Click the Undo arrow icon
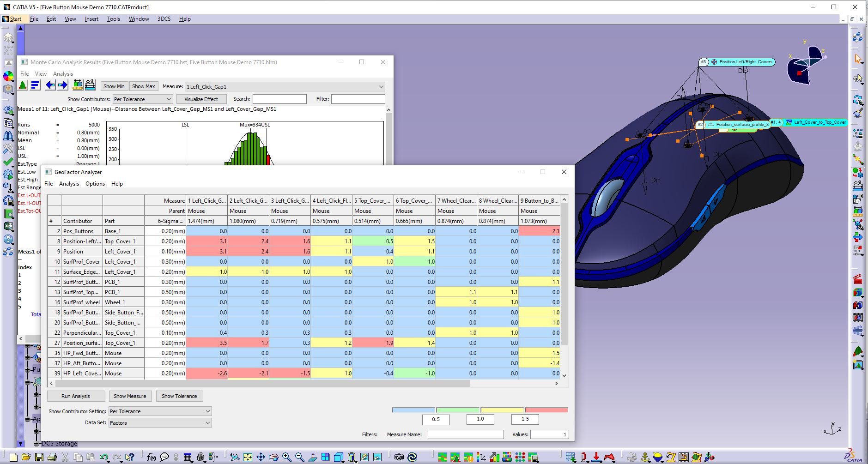Image resolution: width=868 pixels, height=464 pixels. coord(104,457)
